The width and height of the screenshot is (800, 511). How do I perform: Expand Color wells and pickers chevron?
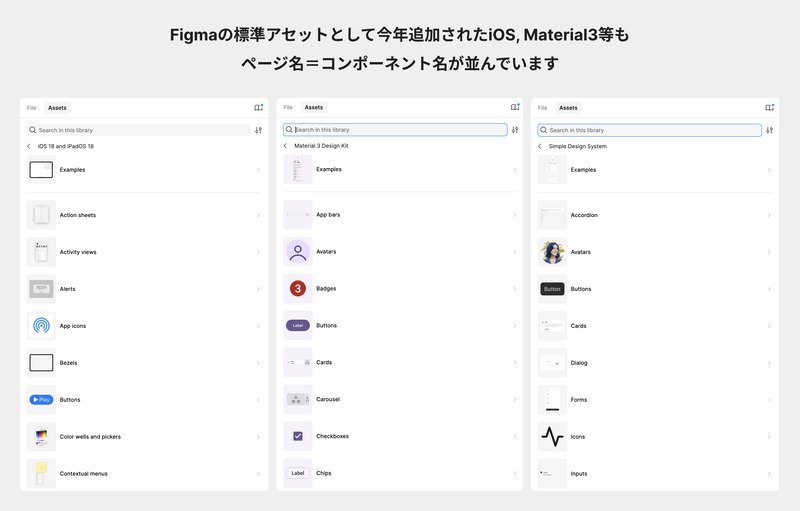[258, 437]
